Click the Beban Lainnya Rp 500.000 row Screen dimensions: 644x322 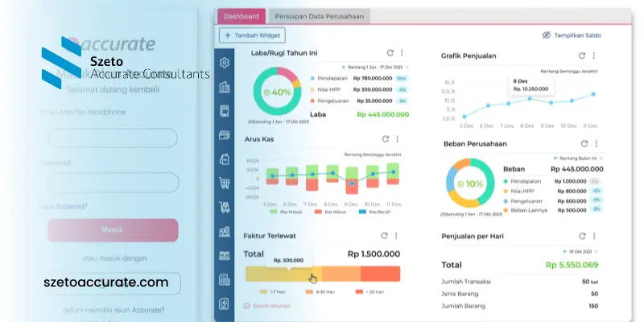click(x=553, y=210)
